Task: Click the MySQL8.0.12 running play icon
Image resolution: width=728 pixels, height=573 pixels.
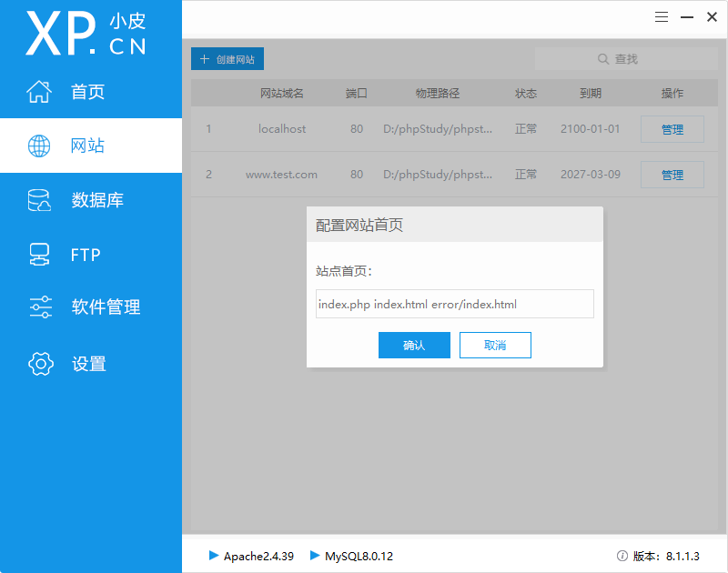Action: coord(315,556)
